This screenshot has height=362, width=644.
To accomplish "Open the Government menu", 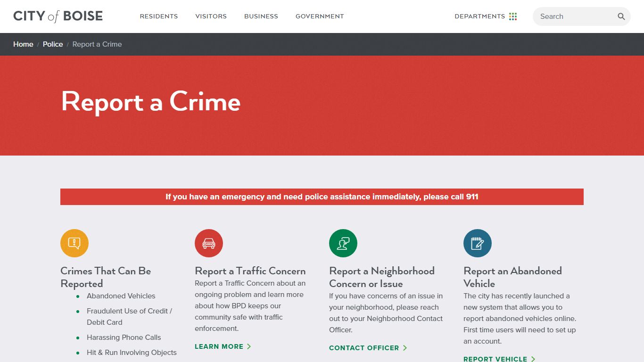I will pos(320,16).
